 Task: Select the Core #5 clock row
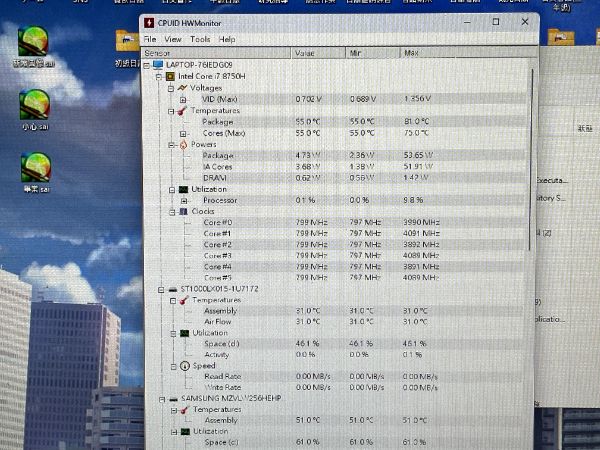click(363, 278)
